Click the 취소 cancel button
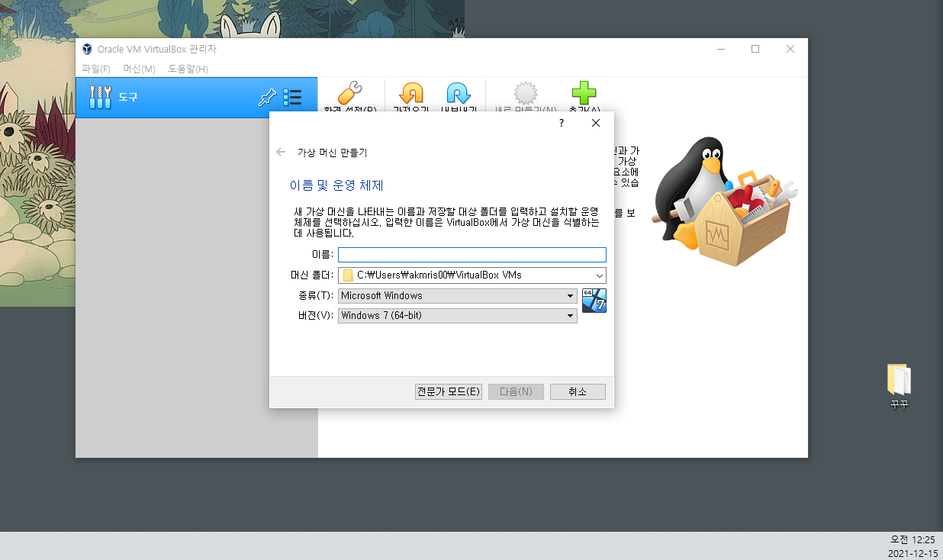 578,391
